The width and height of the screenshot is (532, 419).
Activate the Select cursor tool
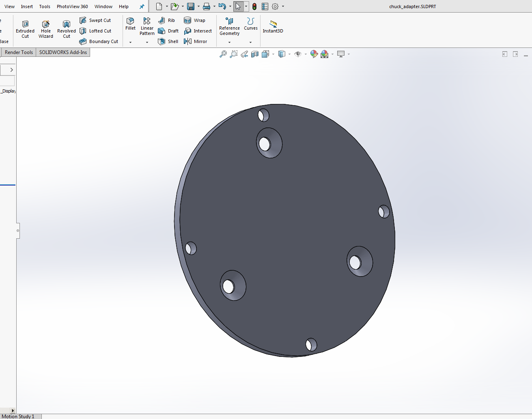point(238,6)
